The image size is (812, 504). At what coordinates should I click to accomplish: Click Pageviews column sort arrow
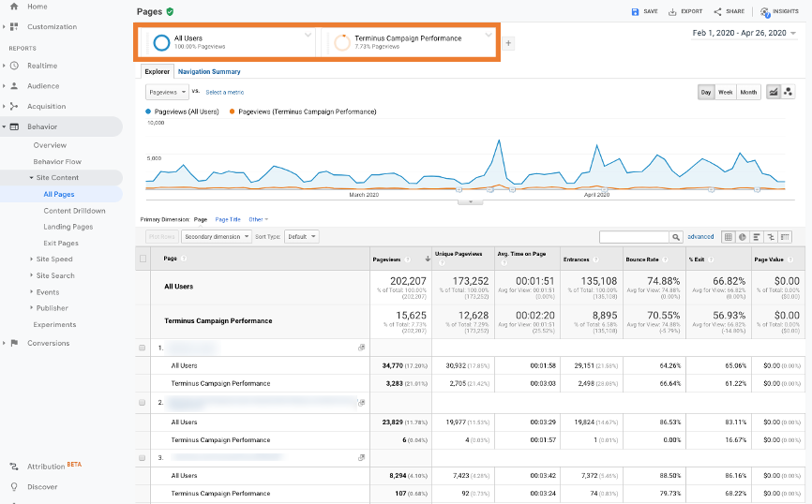tap(428, 259)
